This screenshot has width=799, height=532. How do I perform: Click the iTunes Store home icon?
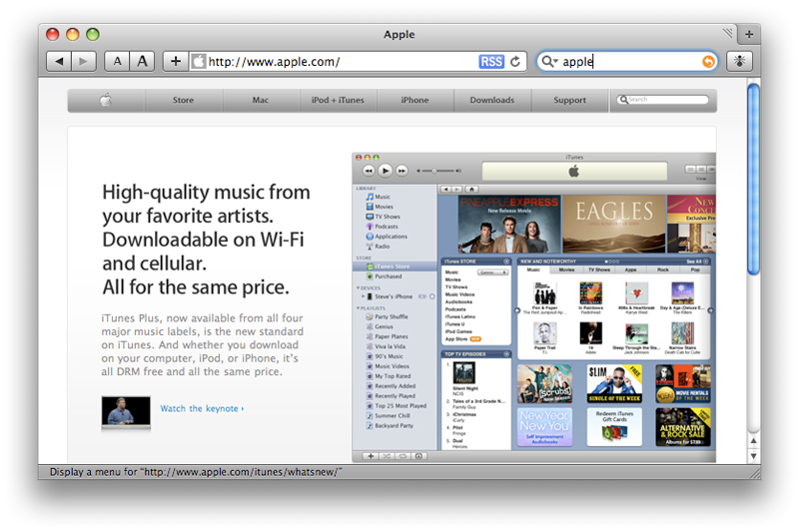471,189
